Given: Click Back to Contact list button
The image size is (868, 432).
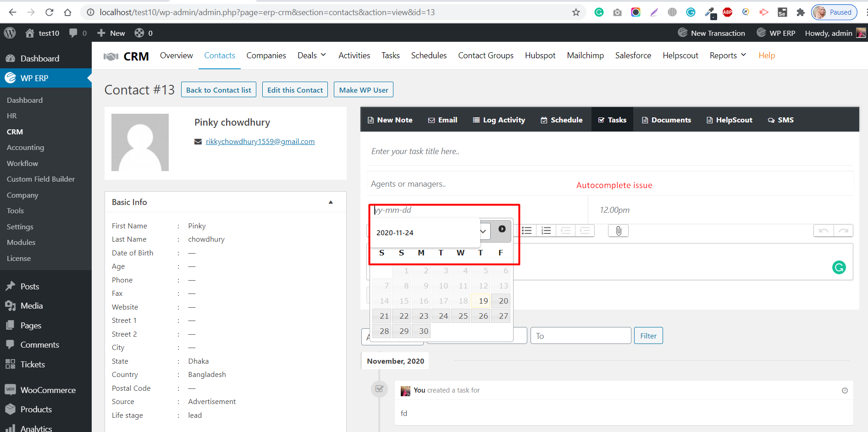Looking at the screenshot, I should 219,90.
